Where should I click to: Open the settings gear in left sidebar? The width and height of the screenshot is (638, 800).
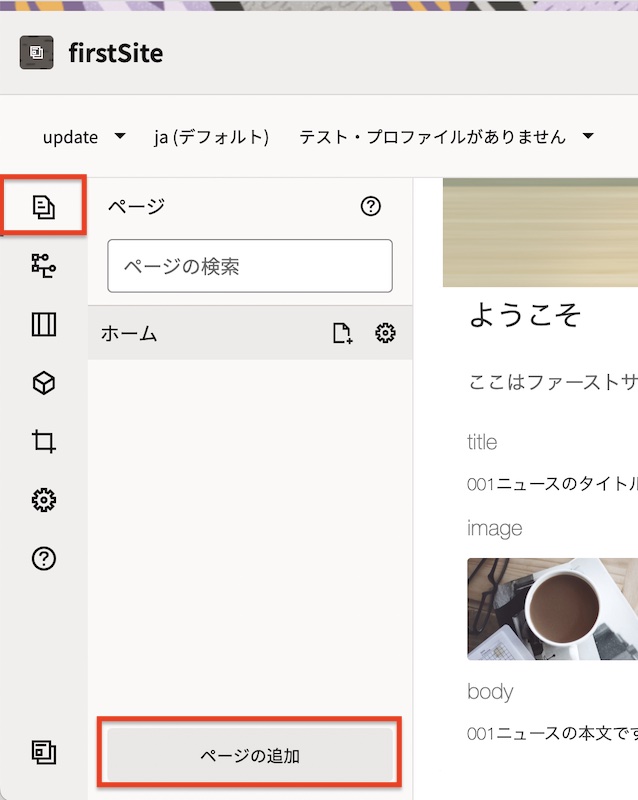coord(44,500)
